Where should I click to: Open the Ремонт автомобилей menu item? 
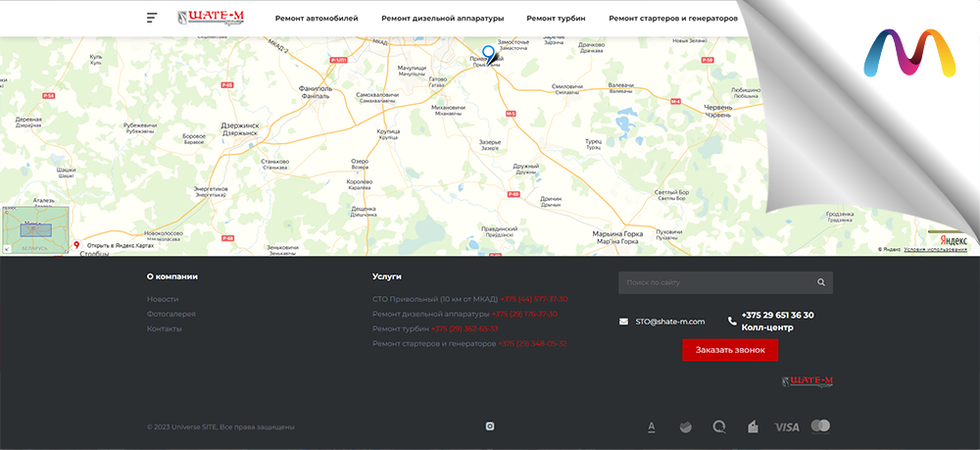[317, 19]
